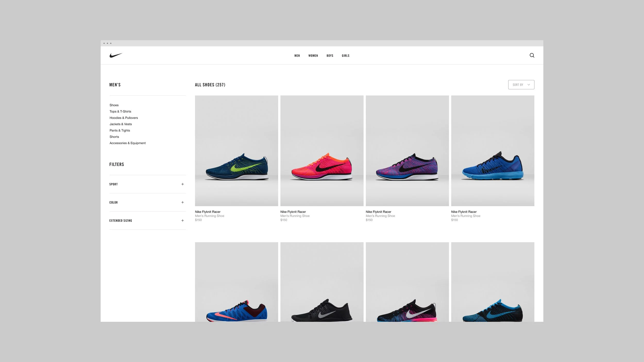This screenshot has height=362, width=644.
Task: Go to the Girls section
Action: tap(345, 56)
